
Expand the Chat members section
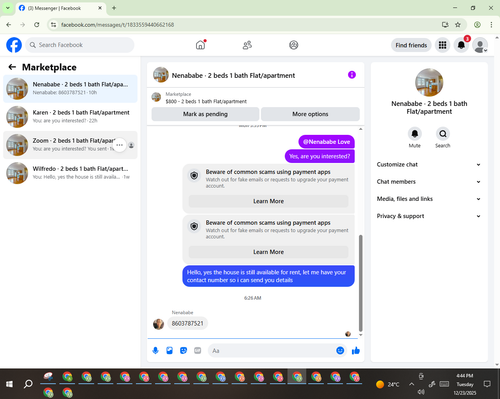pos(429,182)
